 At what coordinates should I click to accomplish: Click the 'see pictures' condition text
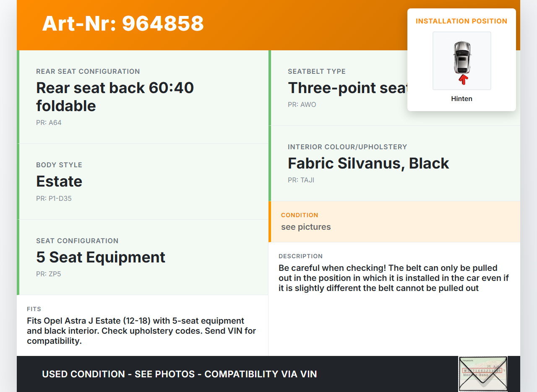306,227
